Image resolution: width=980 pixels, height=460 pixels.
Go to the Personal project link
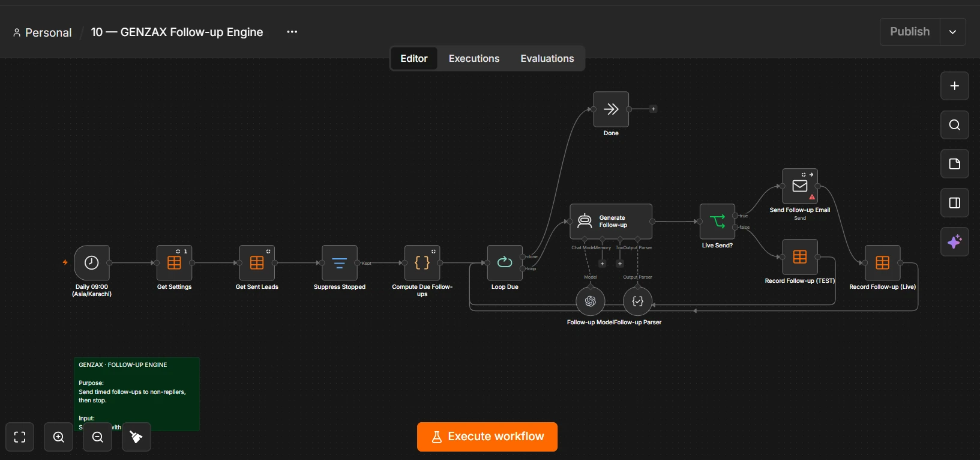(43, 32)
